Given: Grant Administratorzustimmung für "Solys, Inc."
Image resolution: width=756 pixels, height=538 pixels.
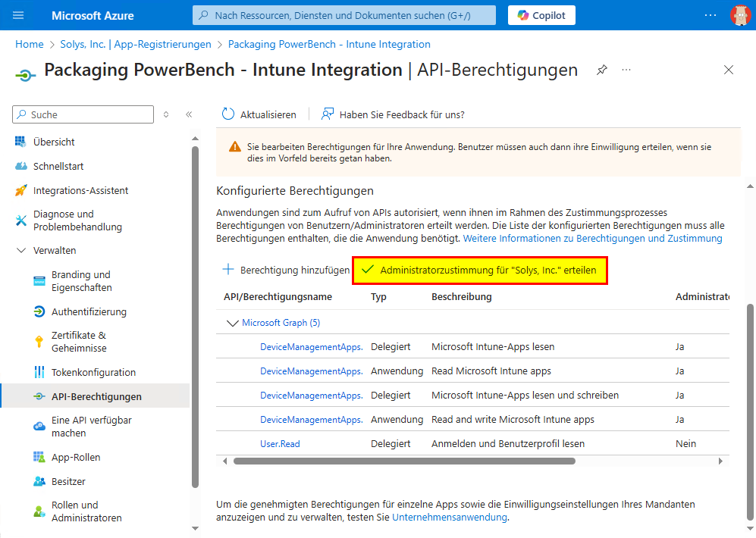Looking at the screenshot, I should click(480, 270).
